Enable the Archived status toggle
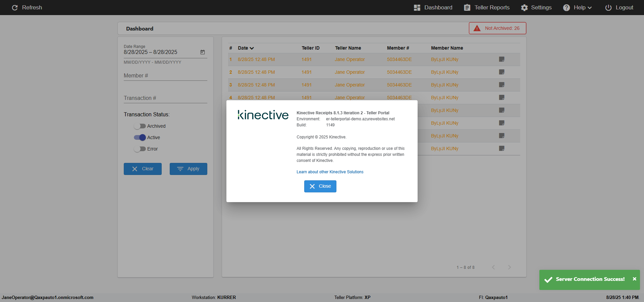The image size is (644, 302). point(140,126)
